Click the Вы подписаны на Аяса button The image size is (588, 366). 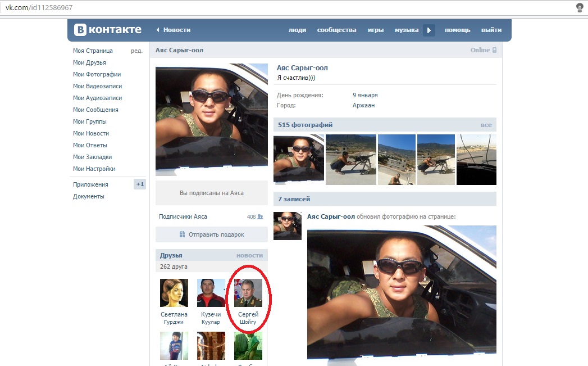212,193
